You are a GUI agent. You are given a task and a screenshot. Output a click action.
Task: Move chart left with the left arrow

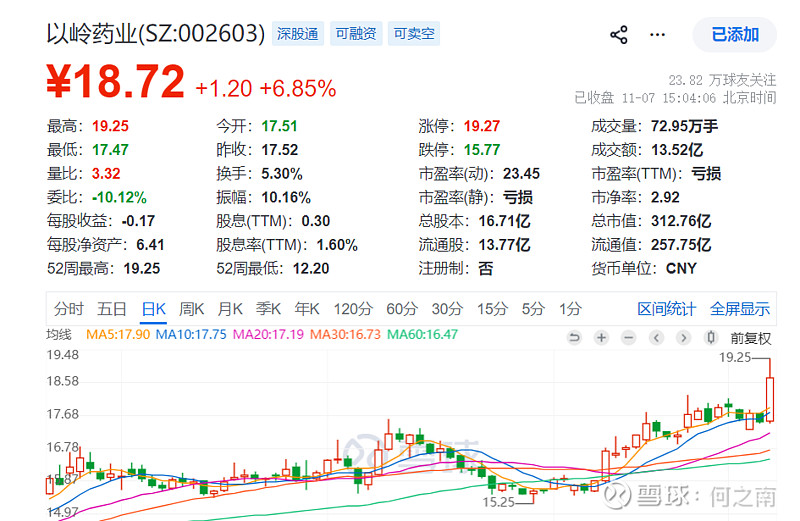pos(656,337)
